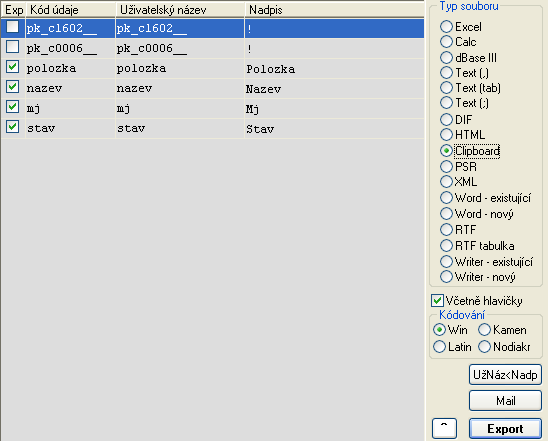Click the Mail button
Viewport: 548px width, 441px height.
click(x=505, y=400)
